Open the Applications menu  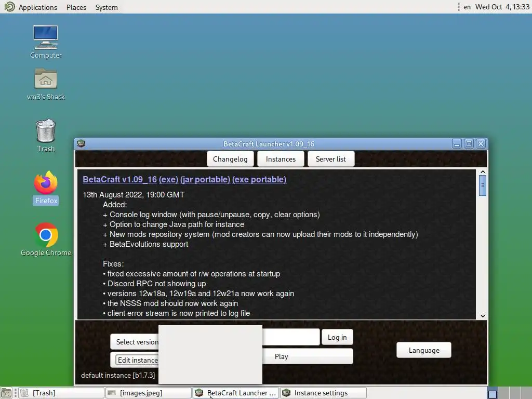[x=37, y=7]
